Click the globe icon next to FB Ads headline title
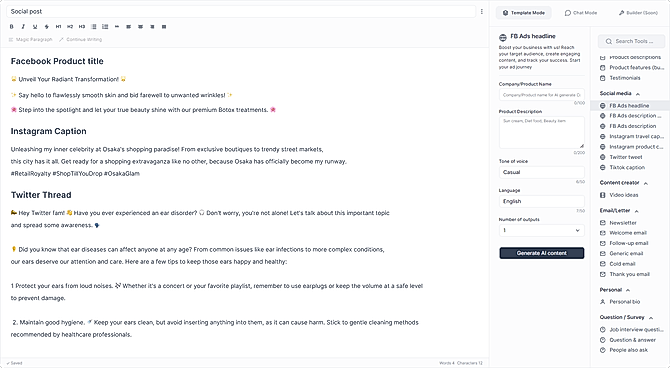The height and width of the screenshot is (368, 670). coord(503,37)
